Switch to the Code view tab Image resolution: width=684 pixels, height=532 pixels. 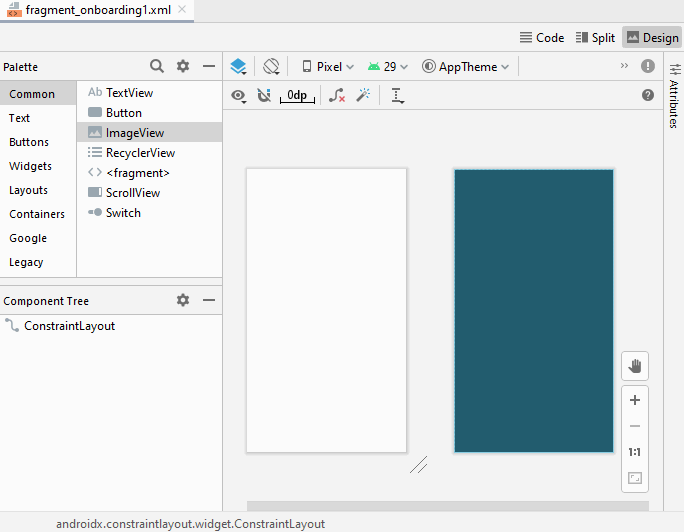pyautogui.click(x=542, y=37)
